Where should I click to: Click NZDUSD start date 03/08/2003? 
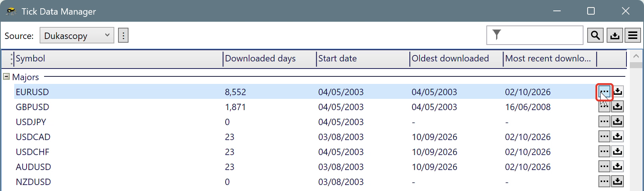coord(341,182)
